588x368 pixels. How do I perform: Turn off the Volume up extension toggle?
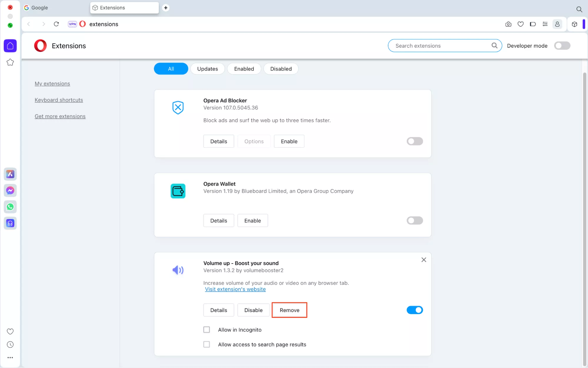(415, 310)
